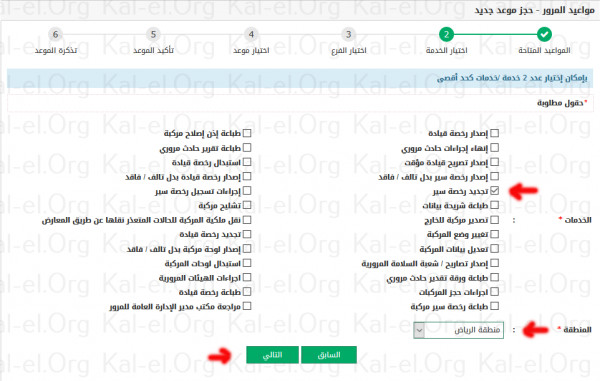Select step 6 تذكرة الموعد circle
Screen dimensions: 600x381
55,34
